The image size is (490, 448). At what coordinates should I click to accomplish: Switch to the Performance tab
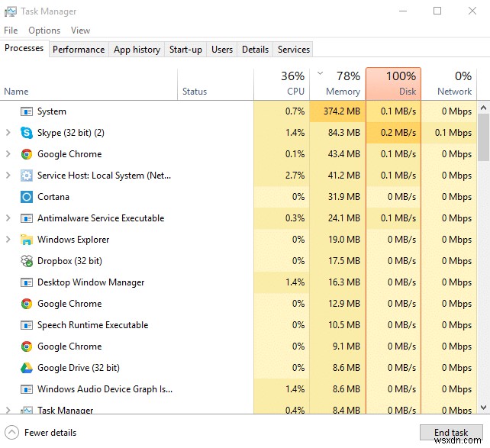tap(79, 50)
